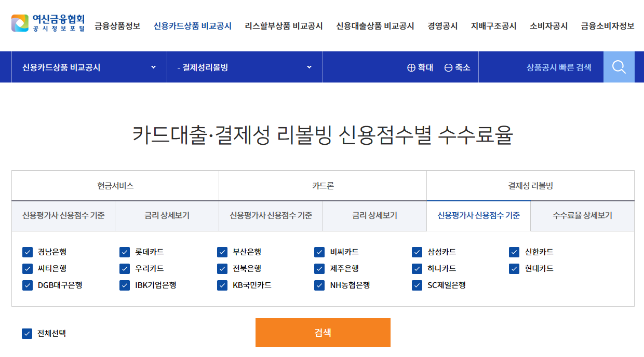
Task: Uncheck the 전체선택 select-all checkbox
Action: pos(27,335)
